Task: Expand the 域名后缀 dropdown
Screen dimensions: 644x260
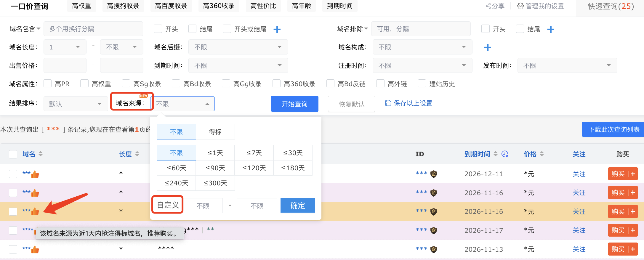Action: point(238,47)
